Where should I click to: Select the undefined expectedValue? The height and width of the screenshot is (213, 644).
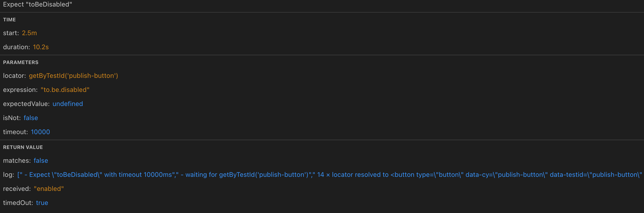pyautogui.click(x=68, y=104)
